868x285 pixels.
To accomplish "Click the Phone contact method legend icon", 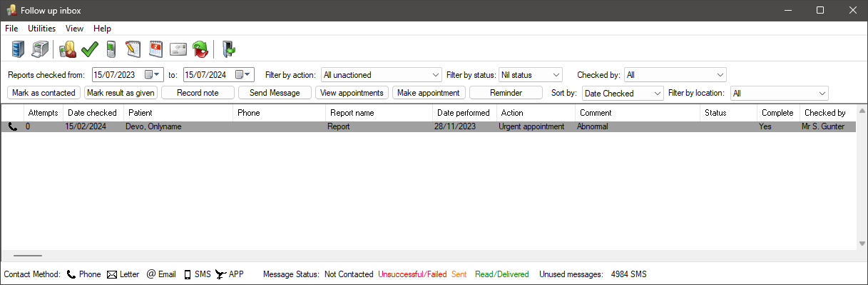I will tap(71, 274).
